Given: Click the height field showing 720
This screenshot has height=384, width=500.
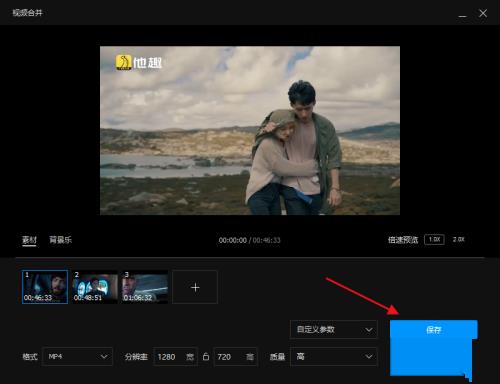Looking at the screenshot, I should [235, 357].
